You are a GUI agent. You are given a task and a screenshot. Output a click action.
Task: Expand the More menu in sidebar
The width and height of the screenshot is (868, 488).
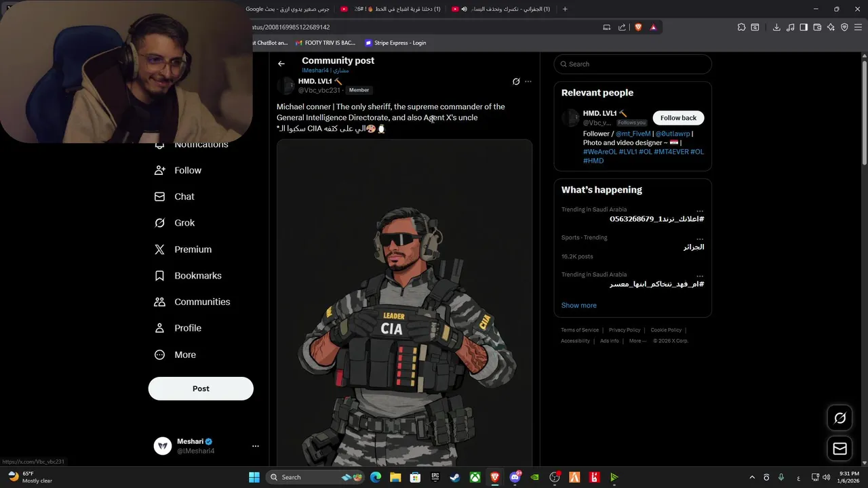point(176,354)
